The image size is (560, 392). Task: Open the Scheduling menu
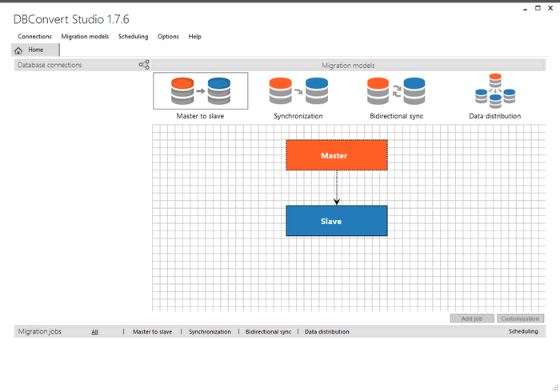(133, 37)
